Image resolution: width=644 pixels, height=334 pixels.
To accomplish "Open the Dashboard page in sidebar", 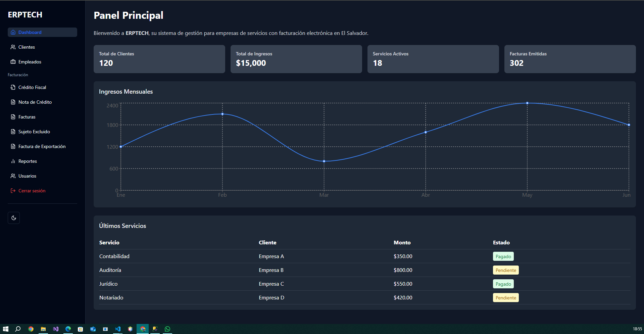I will (x=30, y=32).
